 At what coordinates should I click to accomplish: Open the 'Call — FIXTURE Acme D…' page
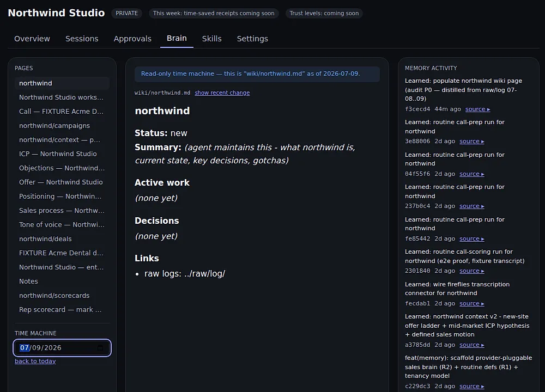click(x=62, y=112)
